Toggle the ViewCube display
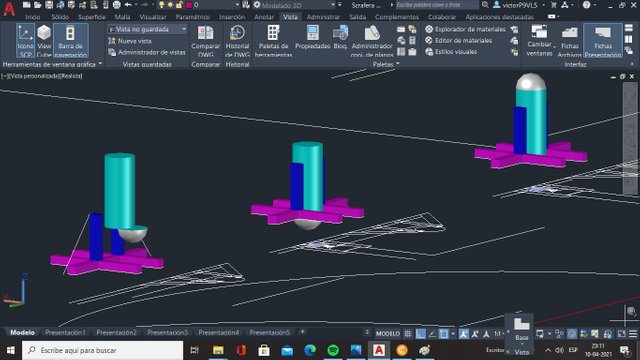640x360 pixels. point(44,40)
